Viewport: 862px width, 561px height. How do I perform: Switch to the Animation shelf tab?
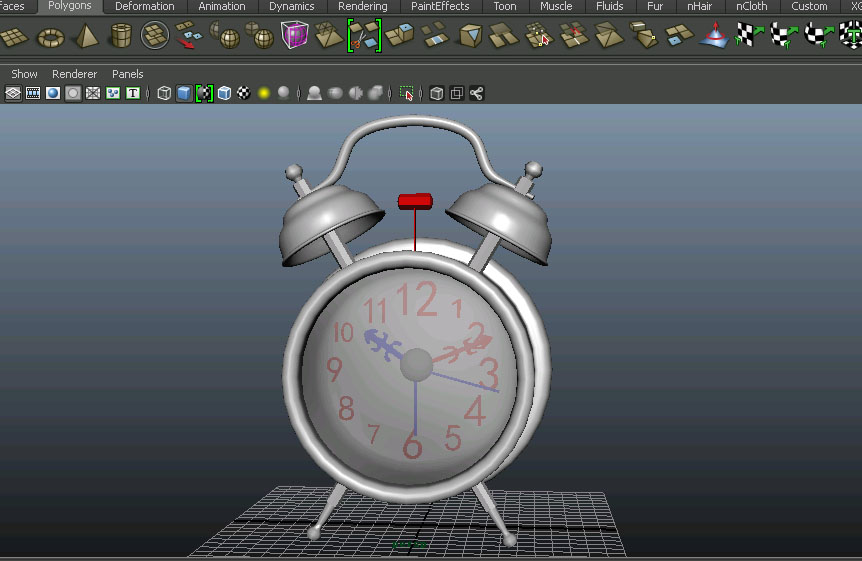221,6
